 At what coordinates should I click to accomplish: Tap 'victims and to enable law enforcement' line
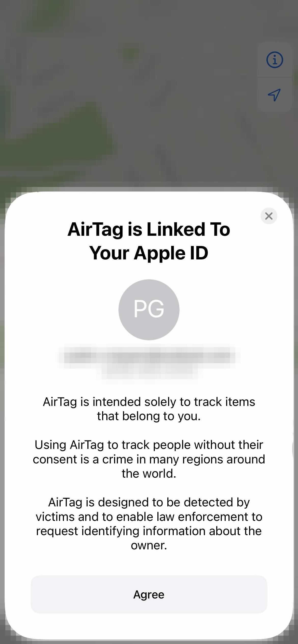click(149, 517)
